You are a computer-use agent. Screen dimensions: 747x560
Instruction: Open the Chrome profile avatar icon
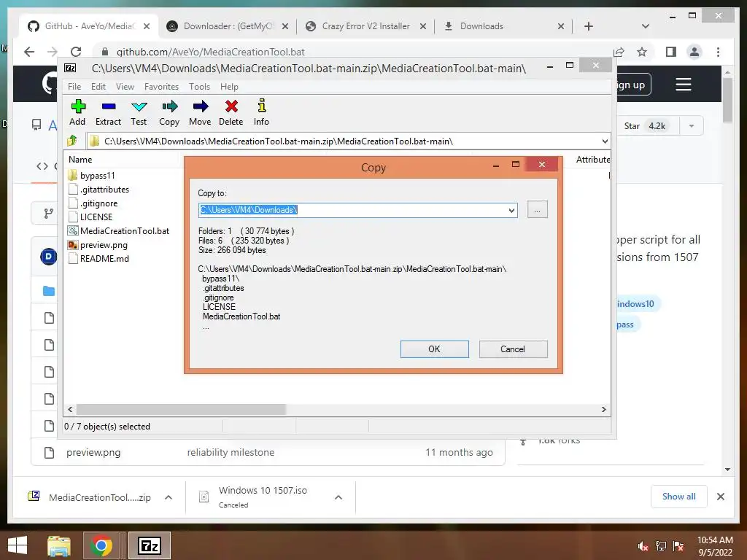coord(694,52)
